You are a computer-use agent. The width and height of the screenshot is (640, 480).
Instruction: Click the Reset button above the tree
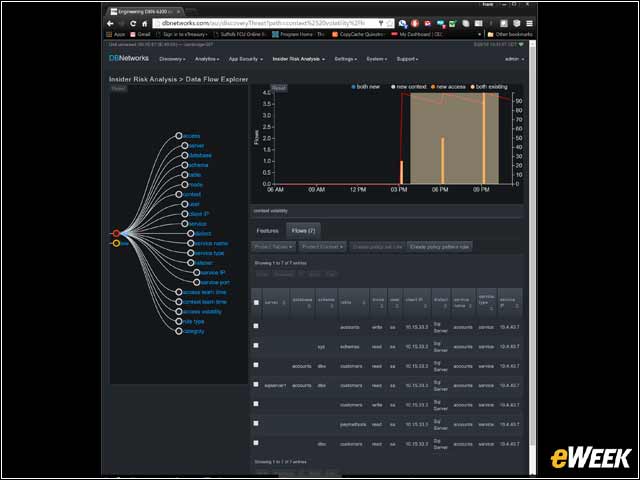pyautogui.click(x=118, y=89)
